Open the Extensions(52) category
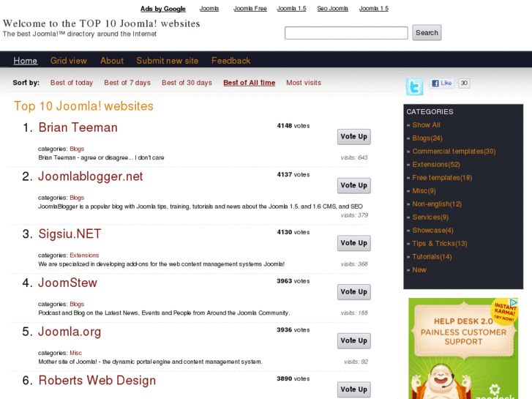The height and width of the screenshot is (399, 532). click(x=436, y=165)
